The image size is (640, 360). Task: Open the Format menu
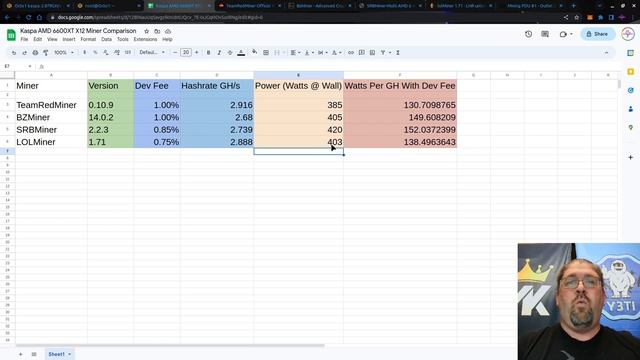(x=88, y=40)
